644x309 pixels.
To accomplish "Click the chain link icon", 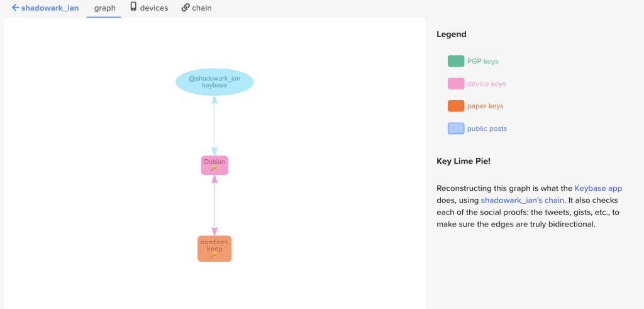I will coord(186,8).
